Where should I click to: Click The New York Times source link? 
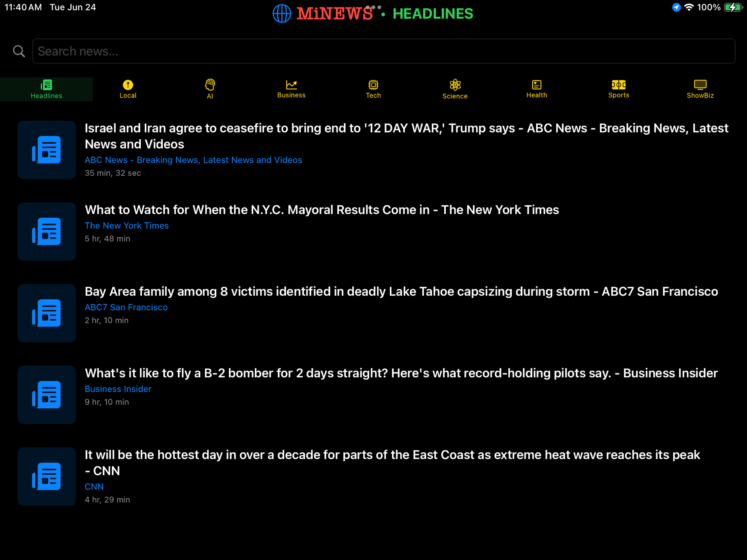(x=127, y=225)
